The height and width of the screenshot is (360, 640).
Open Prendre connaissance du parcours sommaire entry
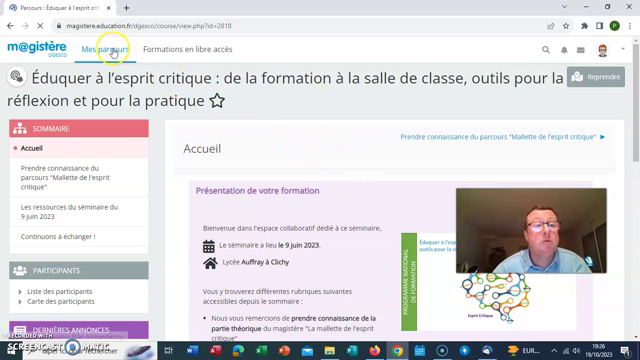(65, 178)
